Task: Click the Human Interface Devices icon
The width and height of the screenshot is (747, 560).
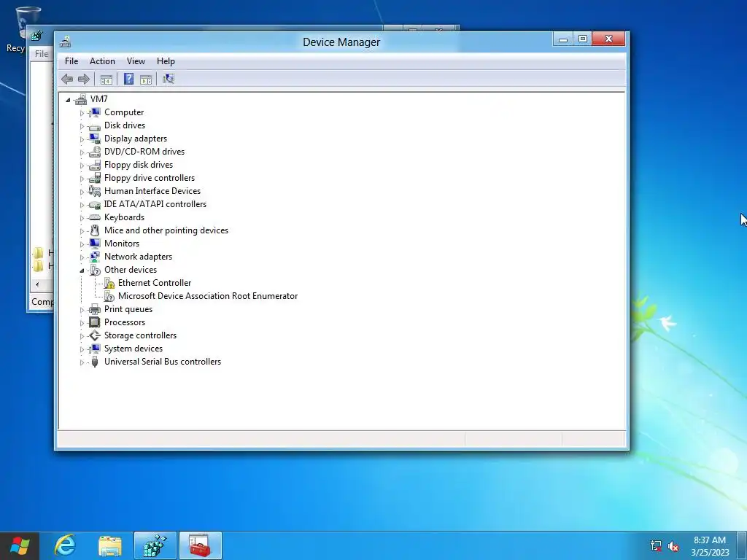Action: pyautogui.click(x=95, y=191)
